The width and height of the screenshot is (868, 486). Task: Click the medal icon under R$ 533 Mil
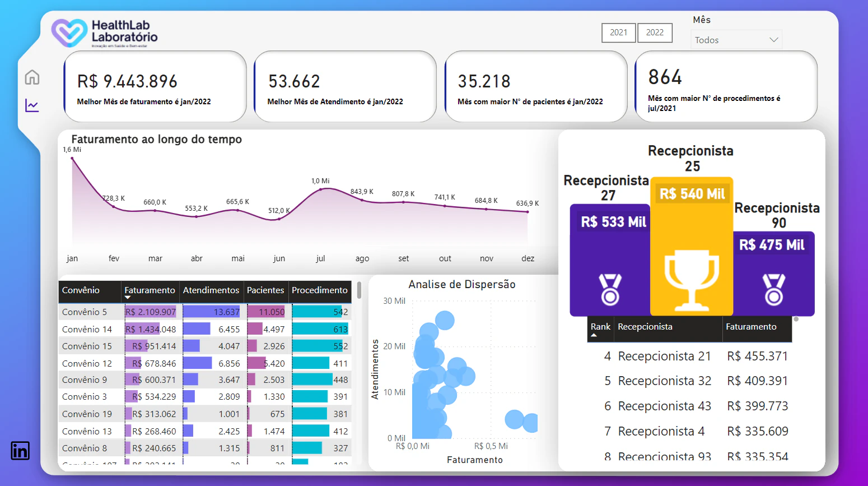610,289
